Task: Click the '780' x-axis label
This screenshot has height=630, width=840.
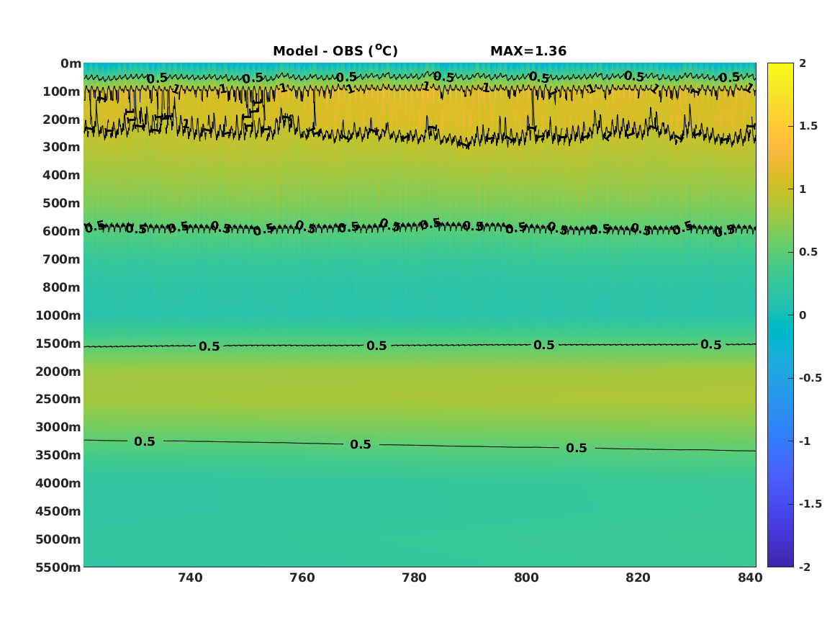Action: click(x=414, y=577)
